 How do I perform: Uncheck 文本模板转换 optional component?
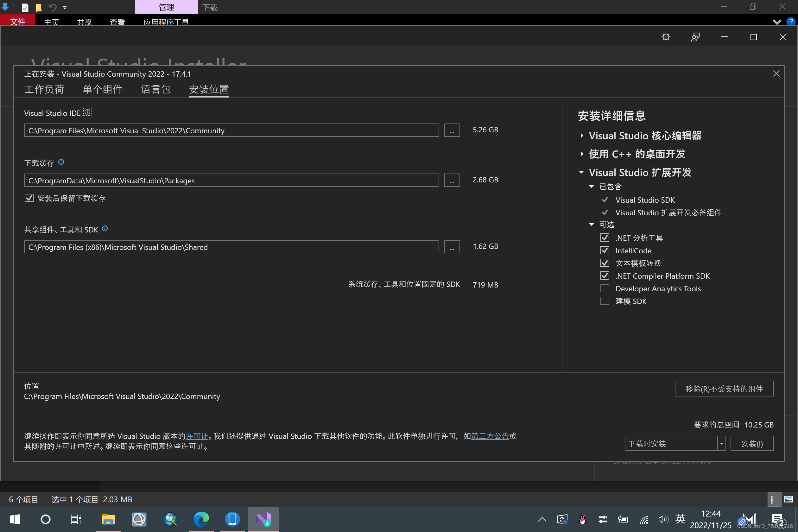click(605, 263)
